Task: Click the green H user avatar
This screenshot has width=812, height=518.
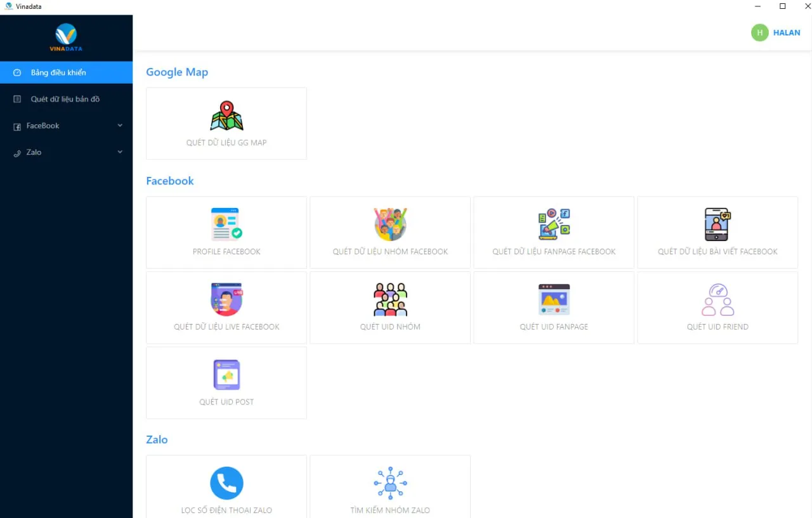Action: [759, 32]
